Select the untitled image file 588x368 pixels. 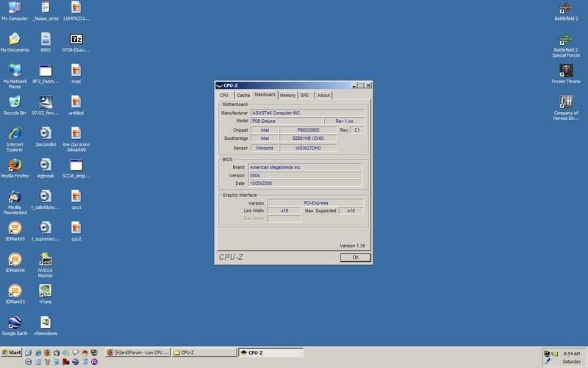pos(76,105)
